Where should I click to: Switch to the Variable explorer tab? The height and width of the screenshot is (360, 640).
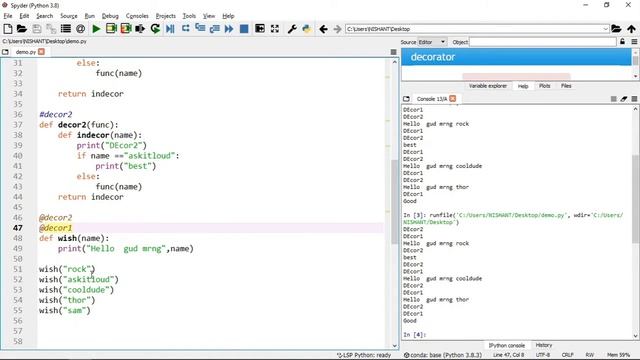tap(487, 86)
